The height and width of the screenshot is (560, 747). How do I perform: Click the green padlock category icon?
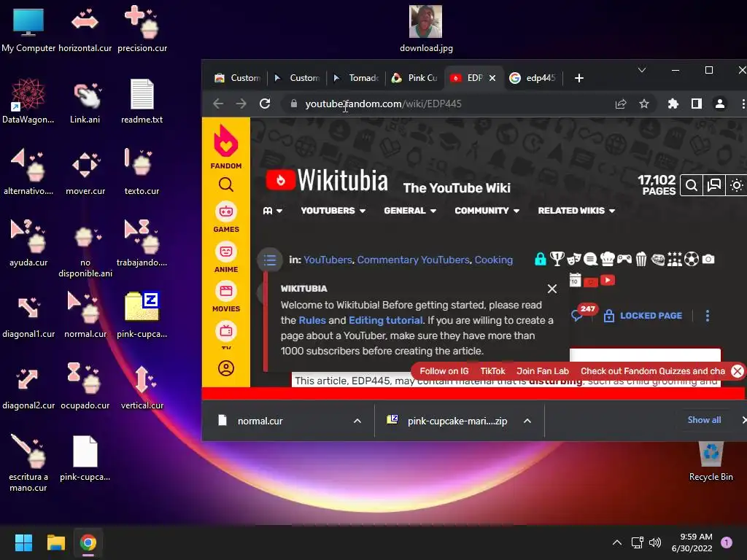(x=541, y=259)
